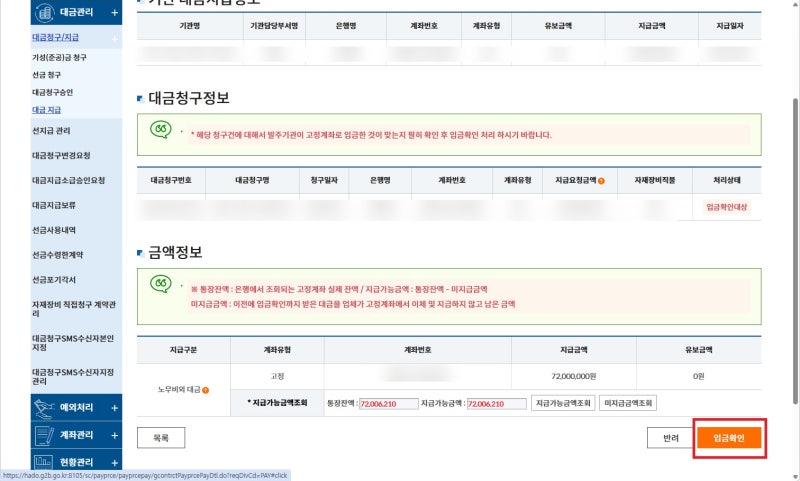Open 대금청구SMS수신자본인지정 page

click(73, 343)
